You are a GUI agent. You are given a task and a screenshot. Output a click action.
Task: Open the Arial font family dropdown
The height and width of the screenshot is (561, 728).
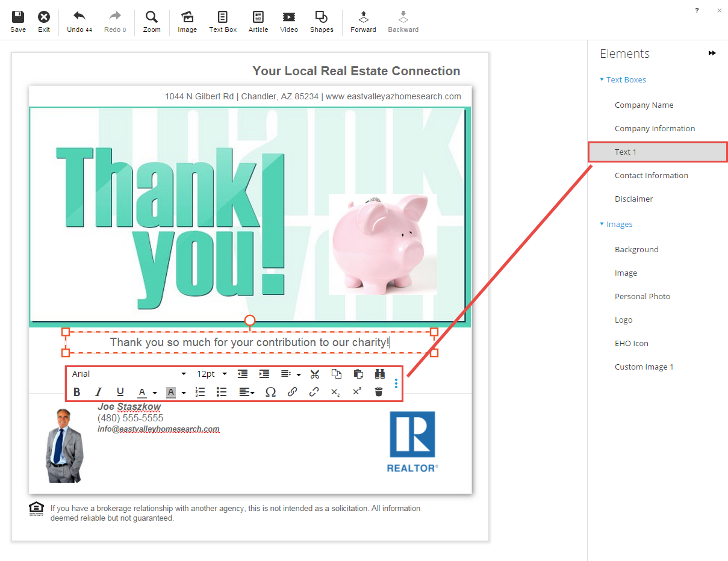tap(129, 374)
